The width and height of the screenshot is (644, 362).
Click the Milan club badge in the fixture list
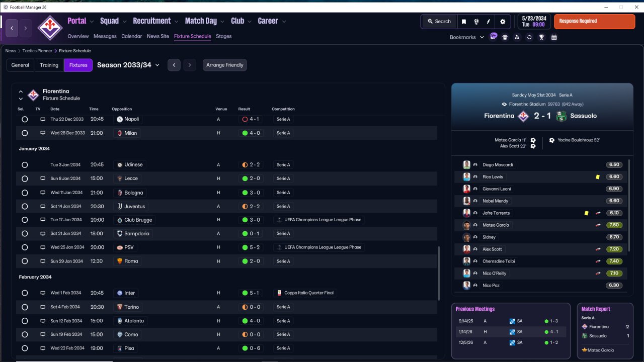[x=120, y=133]
